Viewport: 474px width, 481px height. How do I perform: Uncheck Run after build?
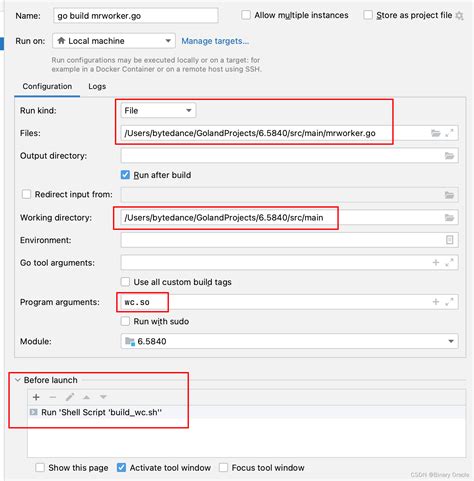pos(125,175)
